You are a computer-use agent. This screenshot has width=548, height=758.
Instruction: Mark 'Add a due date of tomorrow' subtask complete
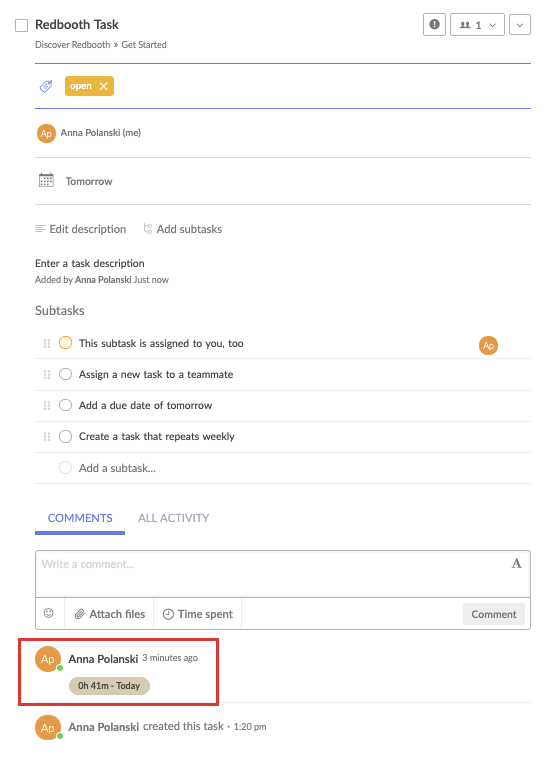pyautogui.click(x=65, y=405)
